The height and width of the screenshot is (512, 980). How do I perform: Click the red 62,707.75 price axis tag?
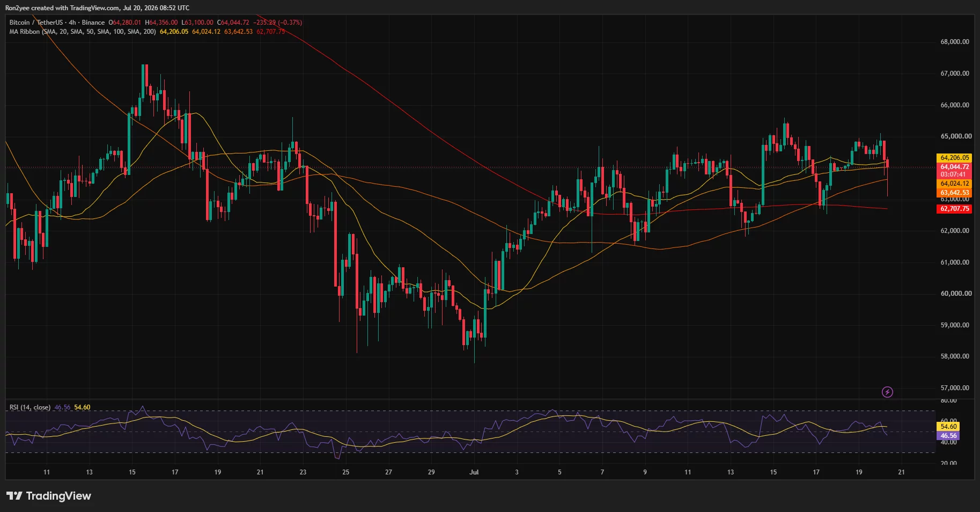(x=955, y=209)
